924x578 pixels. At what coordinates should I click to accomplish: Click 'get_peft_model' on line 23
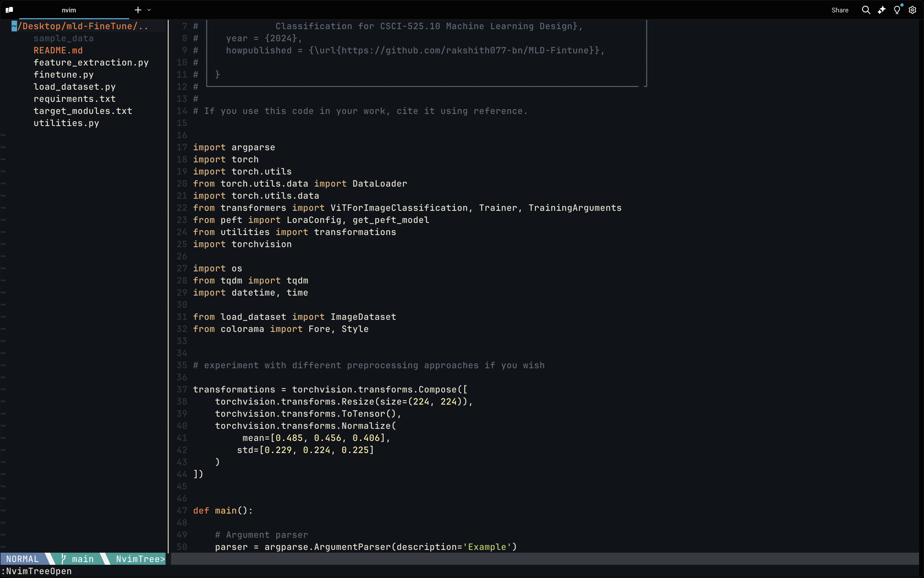coord(391,220)
